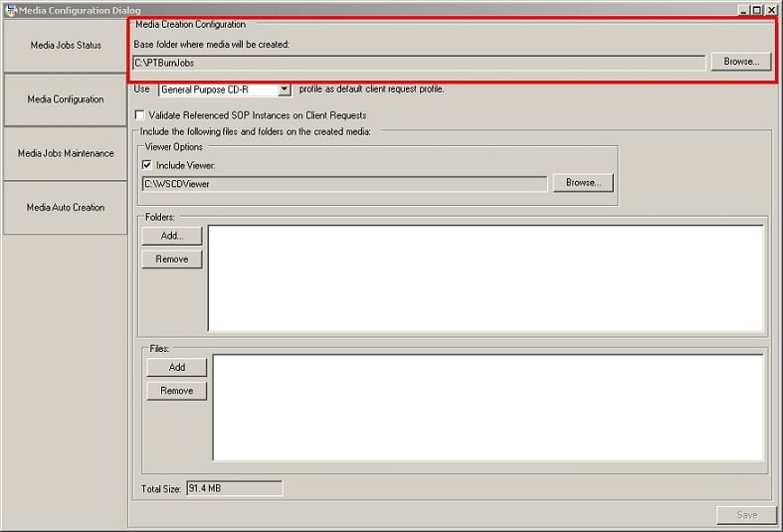The image size is (783, 532).
Task: Browse for the viewer folder location
Action: (x=583, y=183)
